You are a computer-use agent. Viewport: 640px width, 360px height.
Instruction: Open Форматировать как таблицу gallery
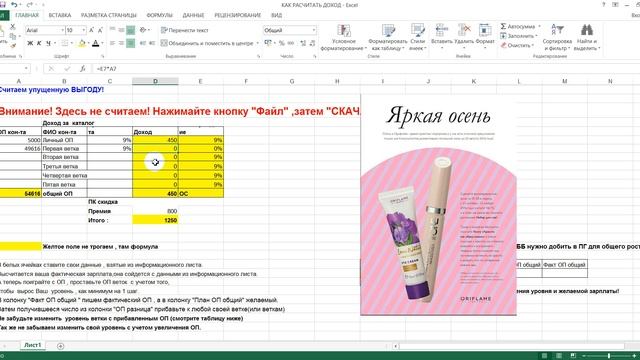click(x=388, y=37)
